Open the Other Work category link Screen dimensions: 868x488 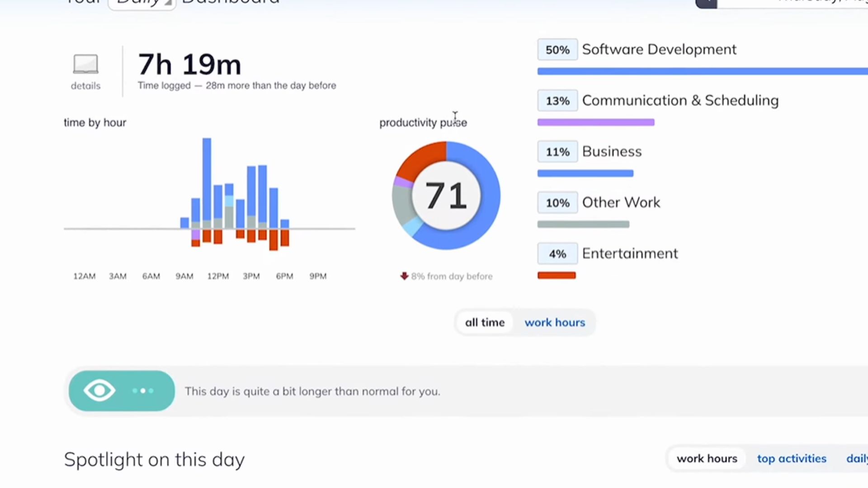[621, 202]
